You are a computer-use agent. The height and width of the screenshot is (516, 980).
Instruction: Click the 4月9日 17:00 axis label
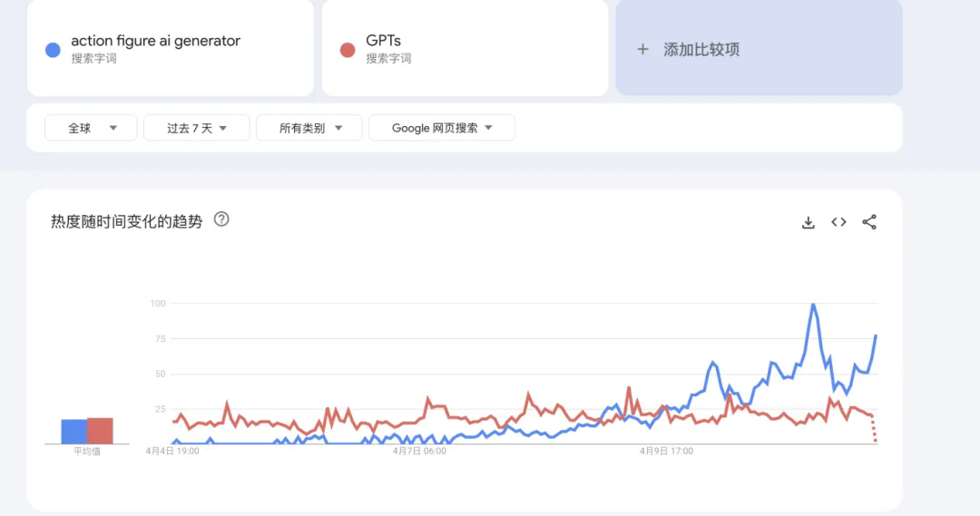[666, 451]
